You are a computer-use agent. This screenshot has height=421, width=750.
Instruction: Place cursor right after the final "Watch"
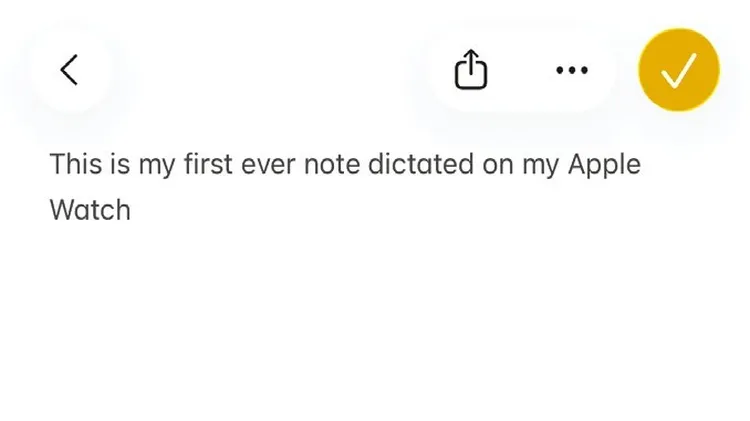(x=132, y=211)
